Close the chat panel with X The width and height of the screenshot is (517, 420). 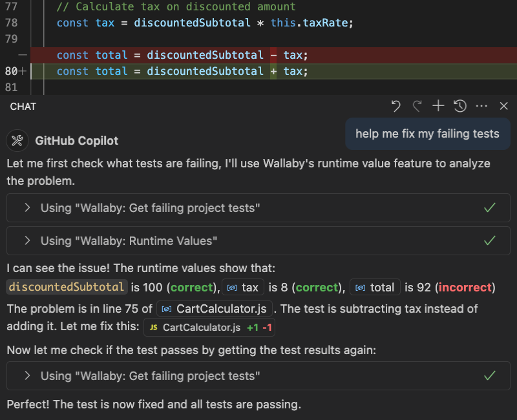point(504,106)
